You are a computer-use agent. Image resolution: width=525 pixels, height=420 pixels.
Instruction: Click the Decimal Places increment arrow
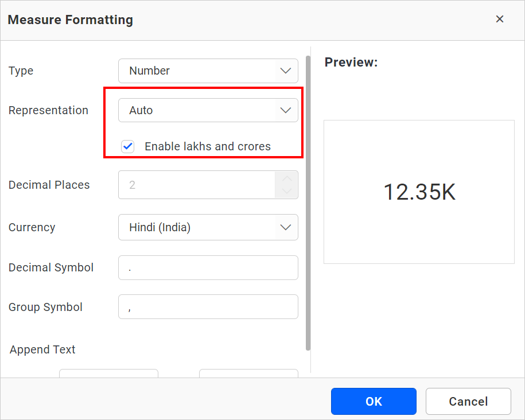click(286, 179)
